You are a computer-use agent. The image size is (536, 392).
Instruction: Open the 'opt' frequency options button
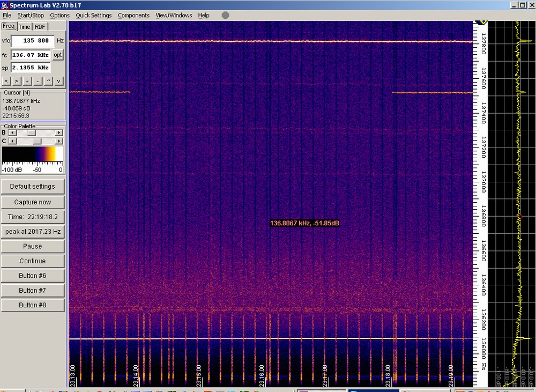pos(57,55)
